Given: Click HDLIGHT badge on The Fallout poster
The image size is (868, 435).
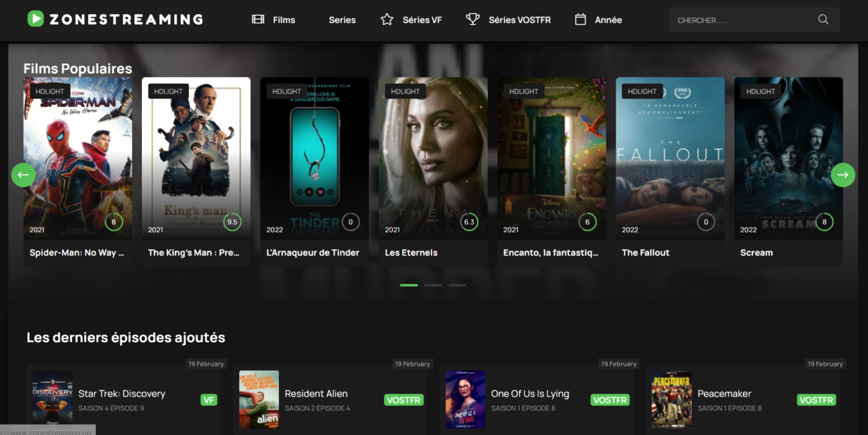Looking at the screenshot, I should click(642, 91).
